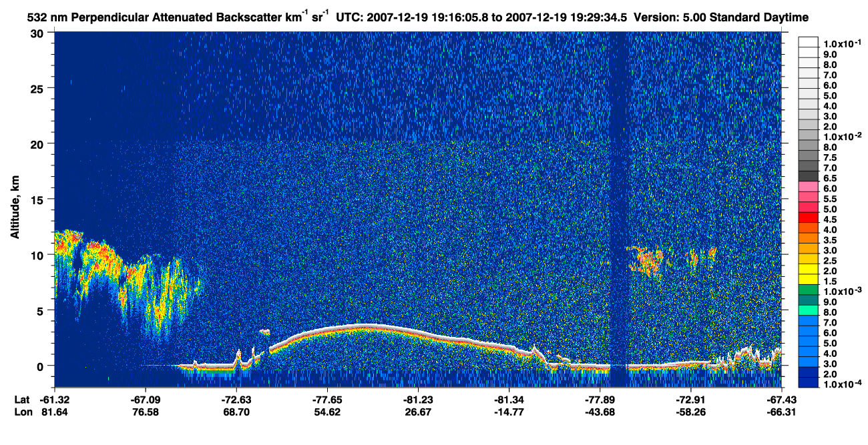Pick the white swatch topping the colorbar

click(809, 41)
